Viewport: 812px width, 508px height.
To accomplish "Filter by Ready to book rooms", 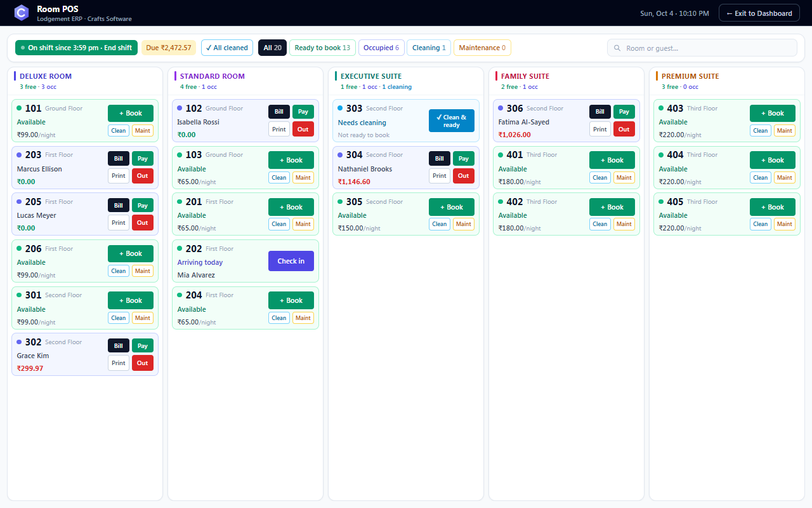I will (x=322, y=48).
